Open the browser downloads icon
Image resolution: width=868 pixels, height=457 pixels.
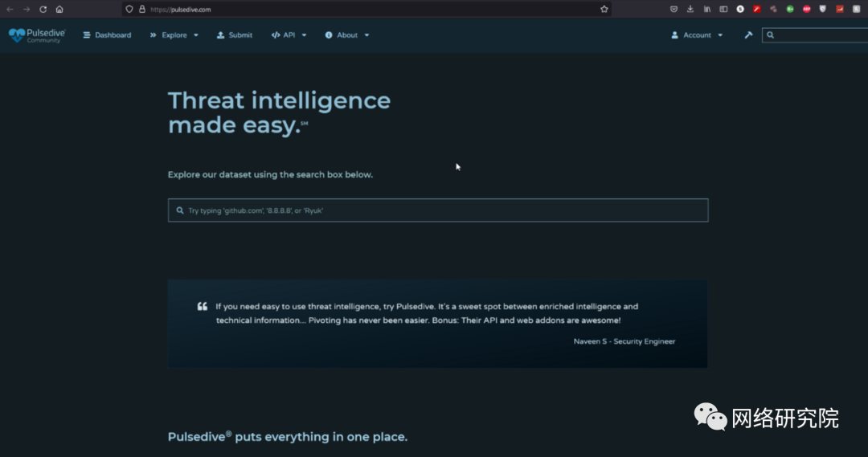click(x=690, y=10)
